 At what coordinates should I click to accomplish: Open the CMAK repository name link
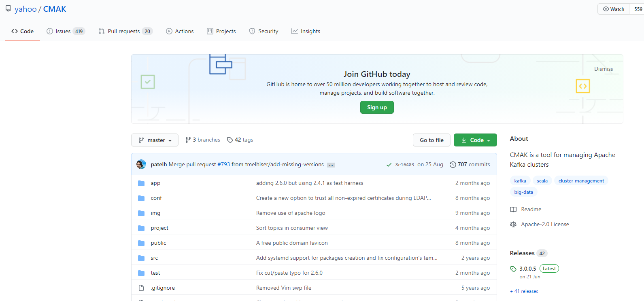point(55,9)
